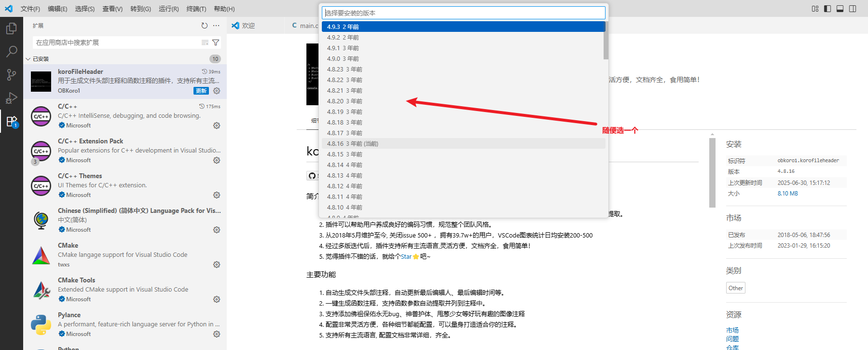The image size is (868, 350).
Task: Open 编辑(E) menu
Action: pyautogui.click(x=57, y=9)
